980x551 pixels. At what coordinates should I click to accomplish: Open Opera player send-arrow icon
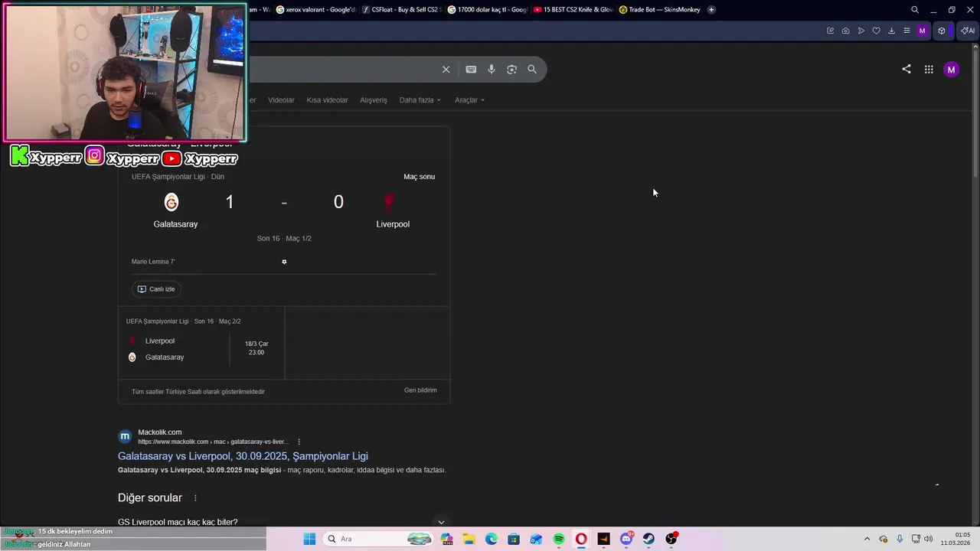tap(861, 31)
